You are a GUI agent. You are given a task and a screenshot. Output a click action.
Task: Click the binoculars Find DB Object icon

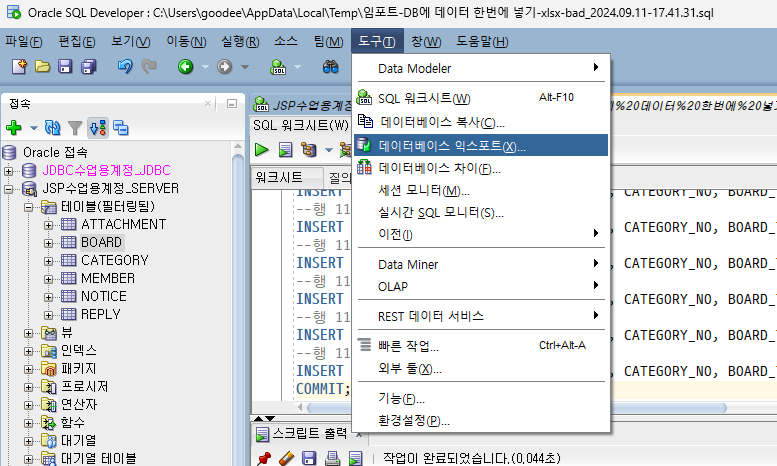(331, 66)
